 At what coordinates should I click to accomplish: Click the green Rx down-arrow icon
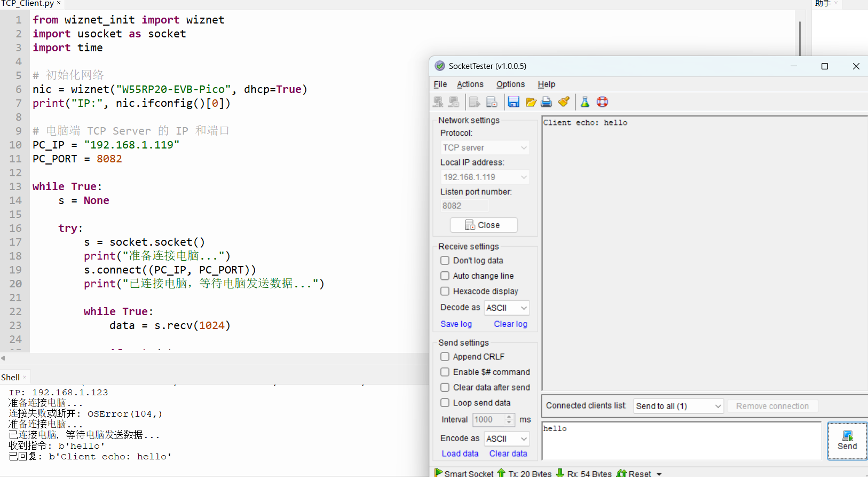pyautogui.click(x=560, y=473)
